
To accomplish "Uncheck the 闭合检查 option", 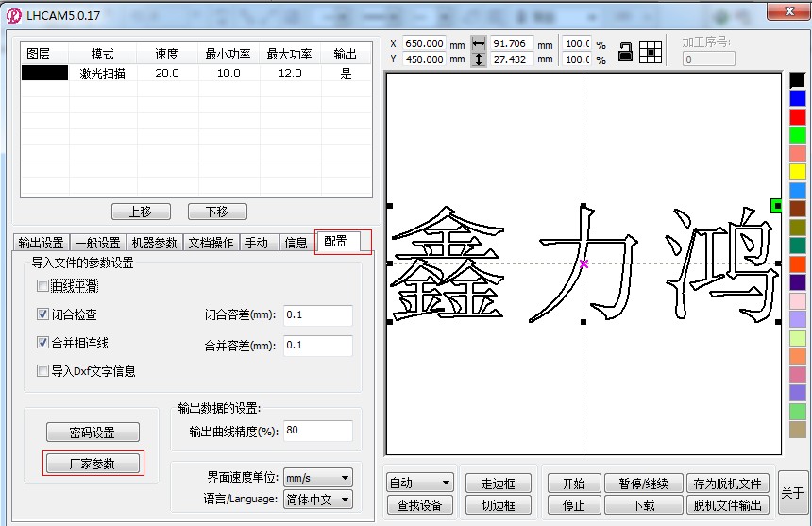I will coord(42,314).
